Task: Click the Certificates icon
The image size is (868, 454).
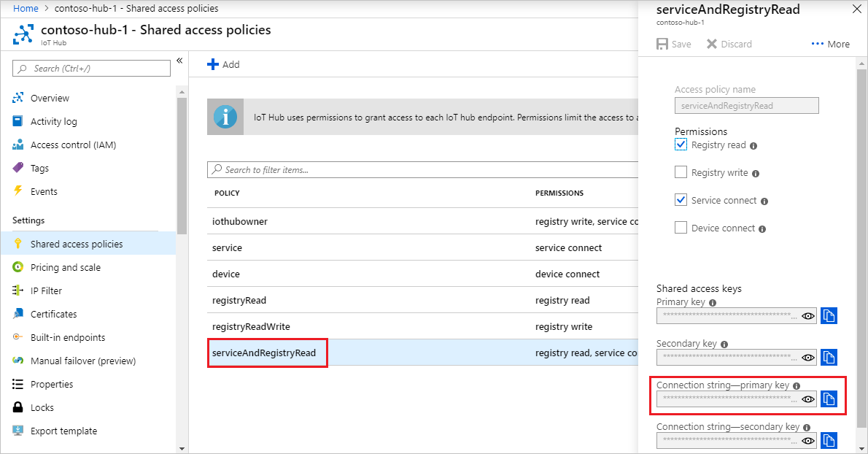Action: 18,313
